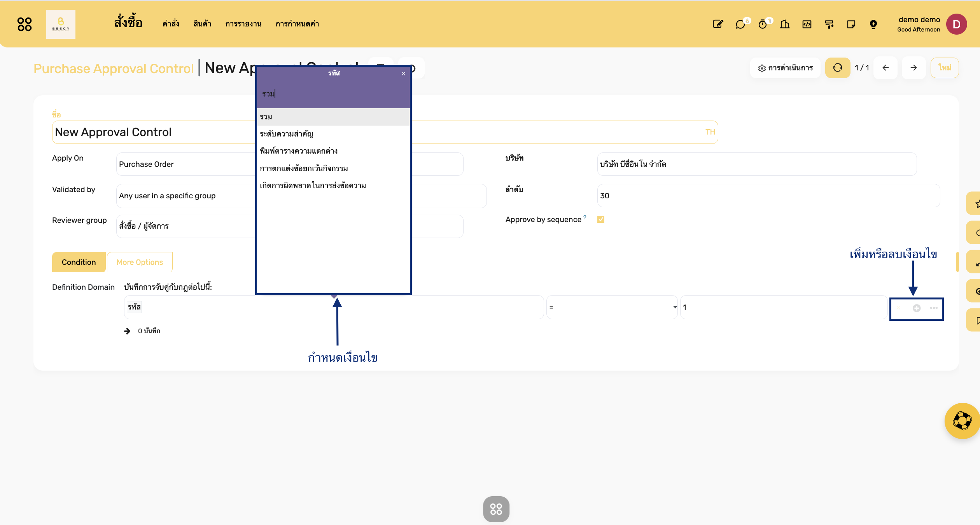Open the รหัส field selector in domain
This screenshot has height=525, width=980.
(334, 307)
